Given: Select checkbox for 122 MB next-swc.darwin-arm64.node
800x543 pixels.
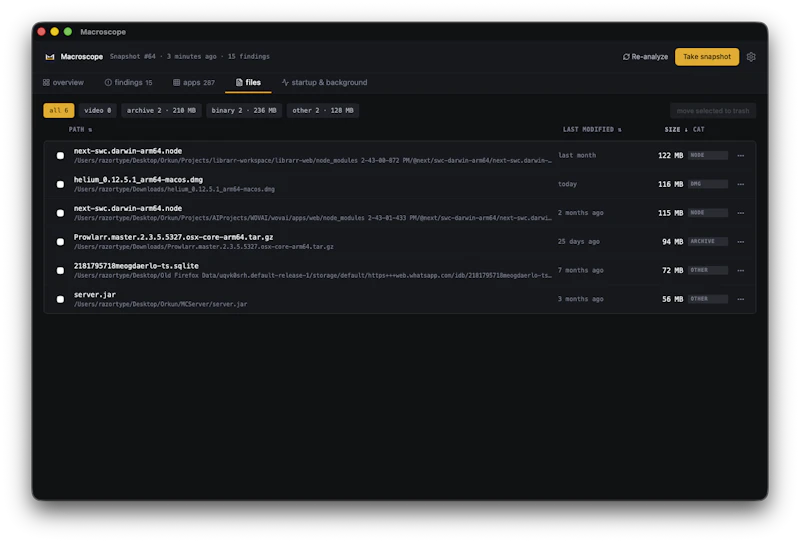Looking at the screenshot, I should [x=60, y=155].
